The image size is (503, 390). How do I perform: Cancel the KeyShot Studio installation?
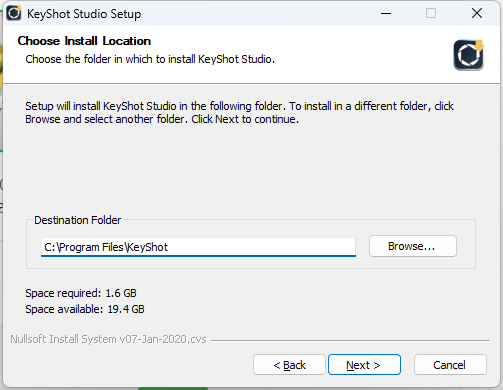(450, 365)
